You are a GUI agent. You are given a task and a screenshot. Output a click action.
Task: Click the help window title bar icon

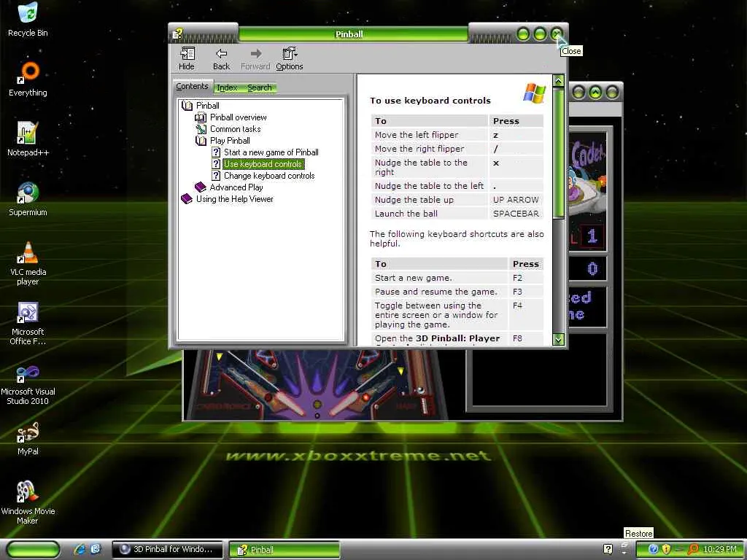coord(178,34)
